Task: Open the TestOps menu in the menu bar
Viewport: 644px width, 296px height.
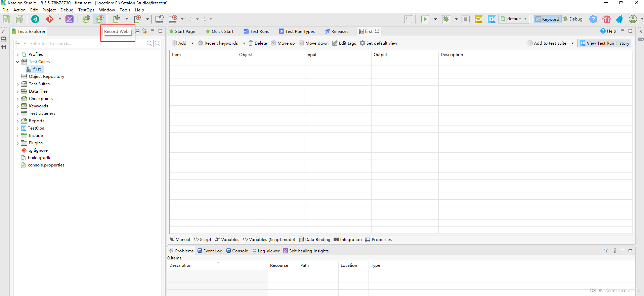Action: tap(86, 10)
